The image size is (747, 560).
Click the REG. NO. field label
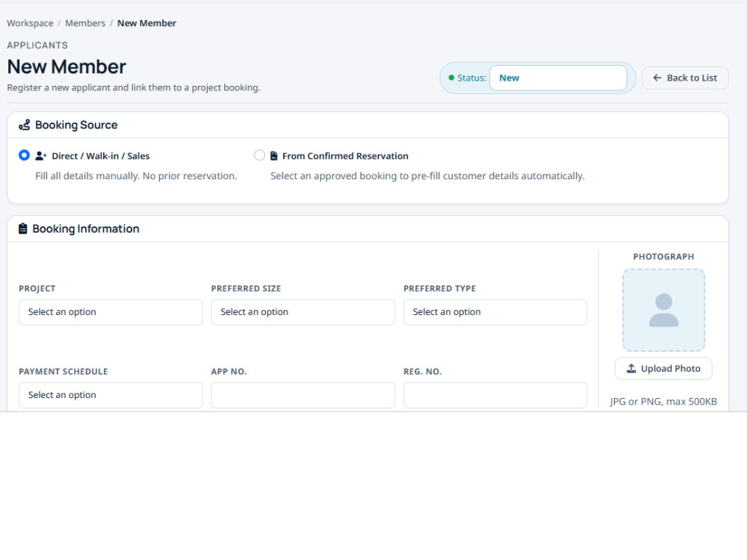(422, 371)
